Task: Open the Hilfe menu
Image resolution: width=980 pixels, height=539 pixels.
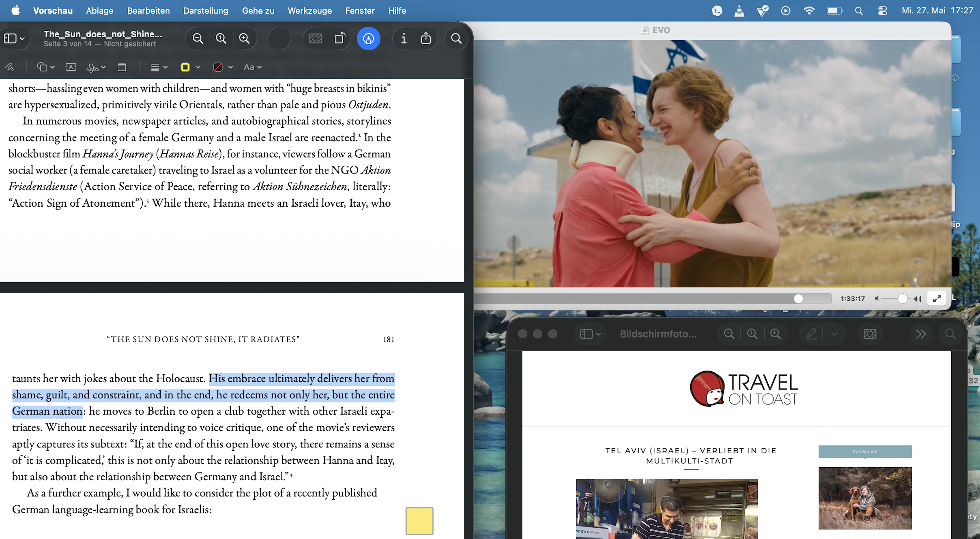Action: coord(397,11)
